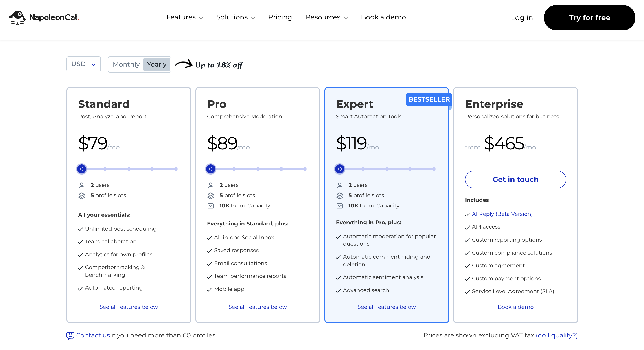Expand the Resources chevron arrow
Screen dimensions: 644x350
[346, 18]
